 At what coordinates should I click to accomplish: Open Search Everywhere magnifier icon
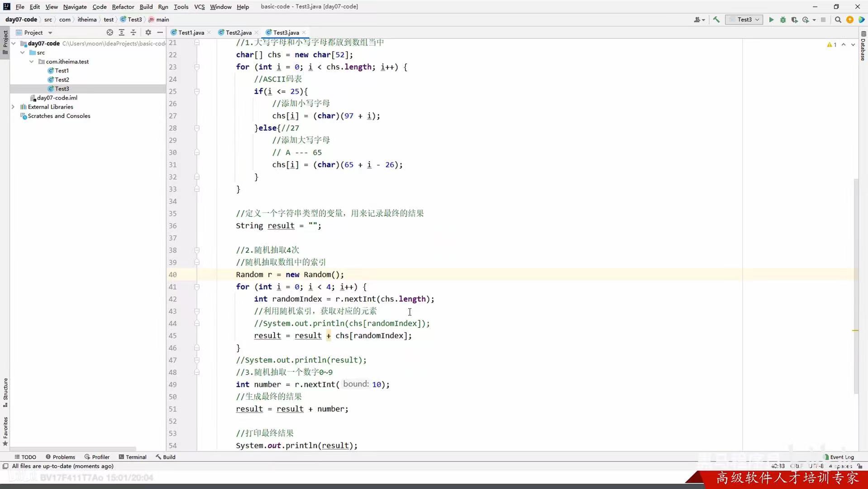838,19
